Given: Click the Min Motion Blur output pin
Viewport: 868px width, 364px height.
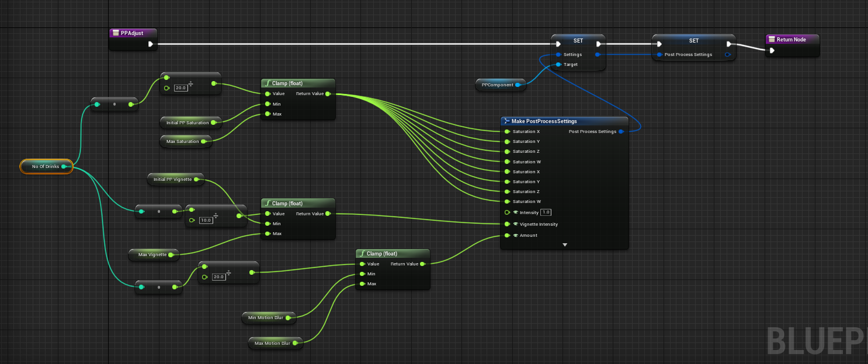Looking at the screenshot, I should [288, 318].
